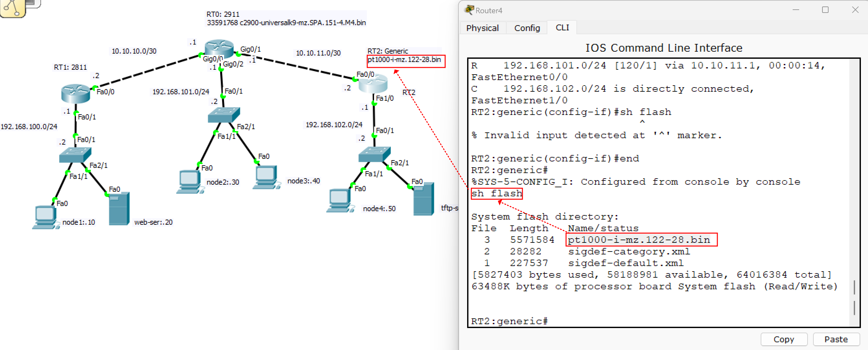Select the RT1 2811 router icon
Viewport: 868px width, 350px height.
tap(75, 93)
